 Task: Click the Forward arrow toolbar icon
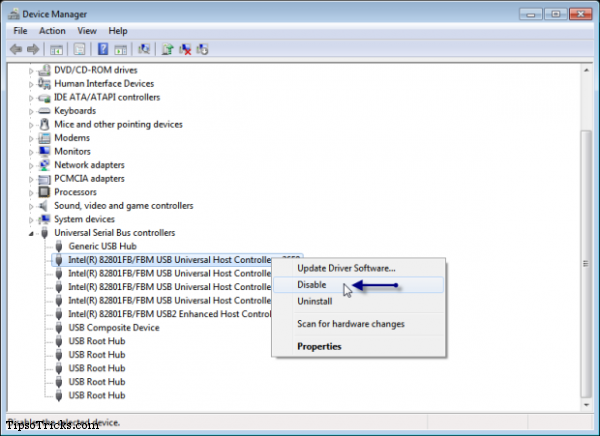click(33, 49)
